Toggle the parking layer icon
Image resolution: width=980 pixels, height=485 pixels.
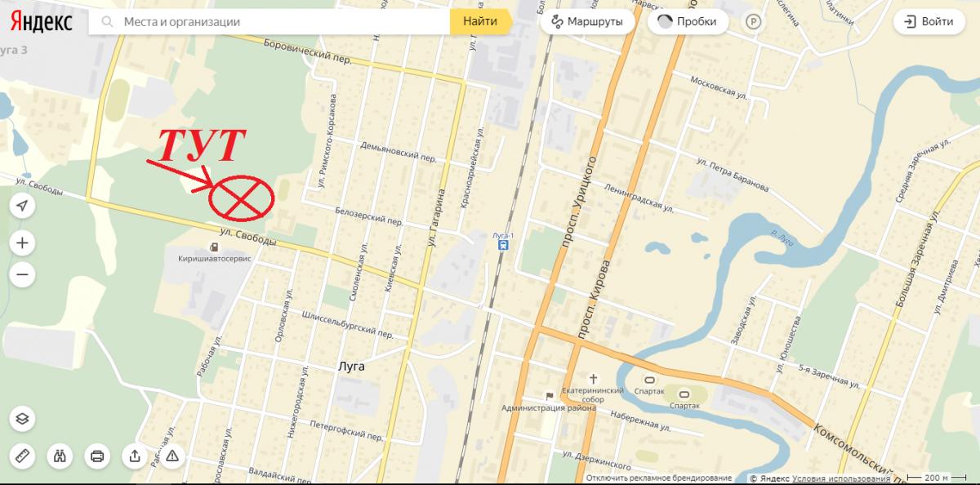pos(753,23)
